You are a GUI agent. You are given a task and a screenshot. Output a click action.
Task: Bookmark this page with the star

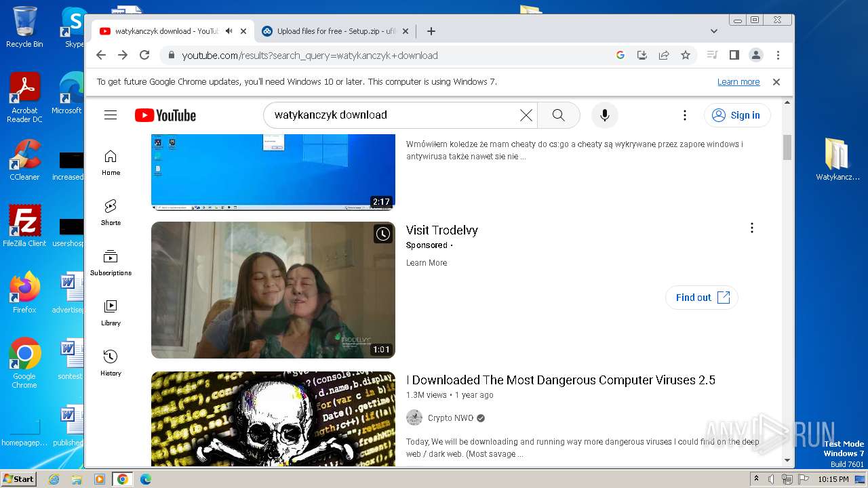point(686,56)
